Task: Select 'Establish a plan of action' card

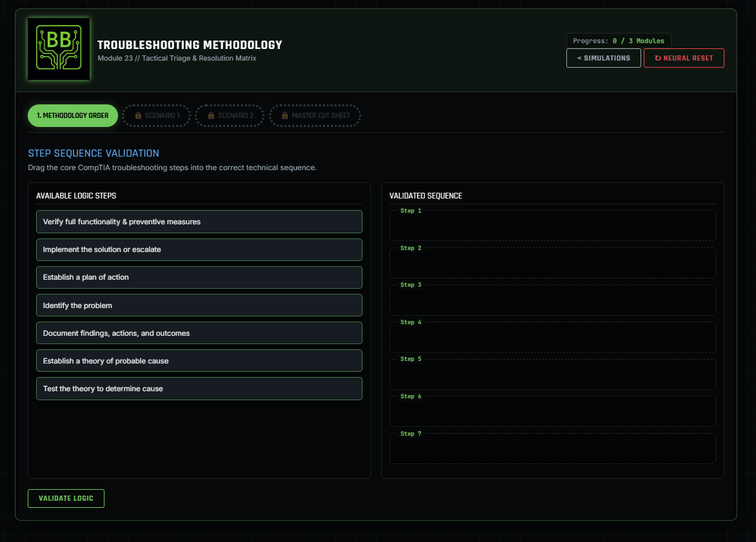Action: tap(199, 277)
